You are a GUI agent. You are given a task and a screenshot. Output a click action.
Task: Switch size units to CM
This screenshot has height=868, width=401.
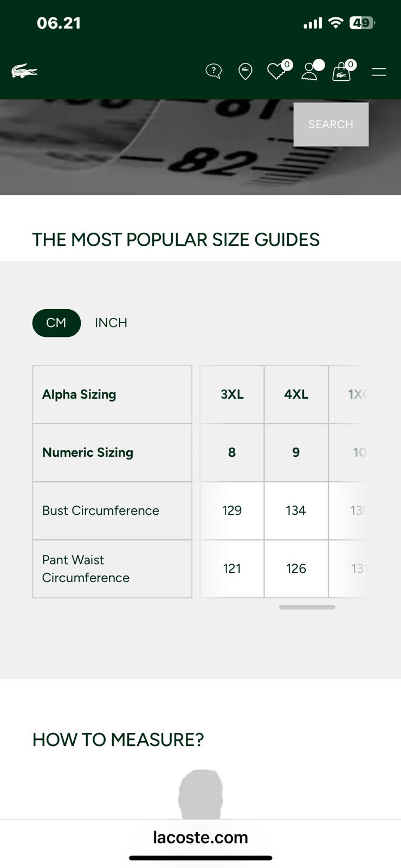(x=56, y=323)
